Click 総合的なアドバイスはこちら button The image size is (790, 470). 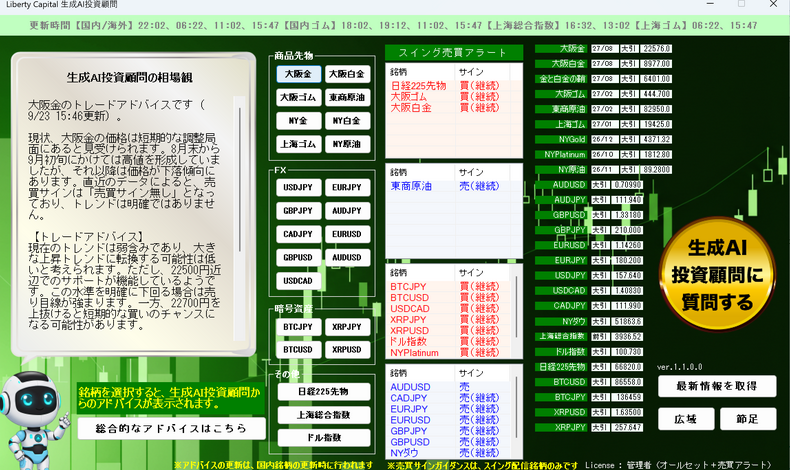tap(171, 429)
